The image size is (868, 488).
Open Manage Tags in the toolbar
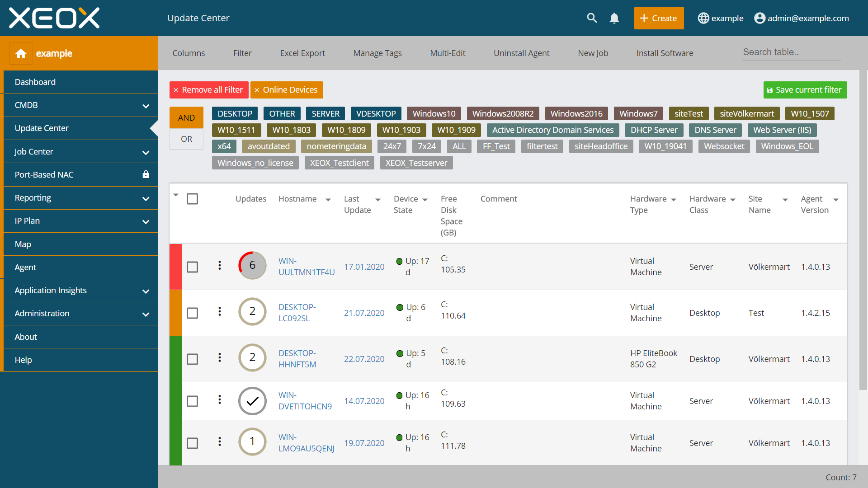tap(377, 53)
